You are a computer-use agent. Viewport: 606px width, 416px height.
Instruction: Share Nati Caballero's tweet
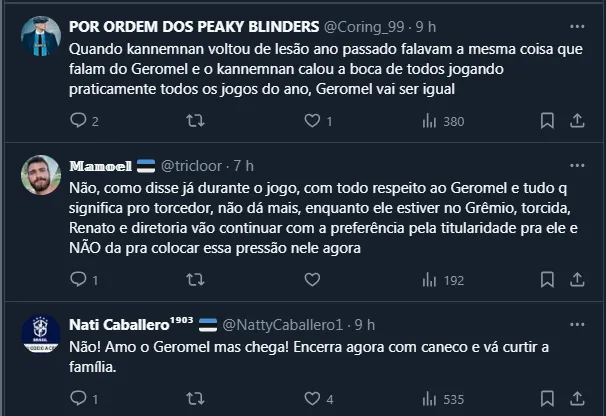point(577,399)
